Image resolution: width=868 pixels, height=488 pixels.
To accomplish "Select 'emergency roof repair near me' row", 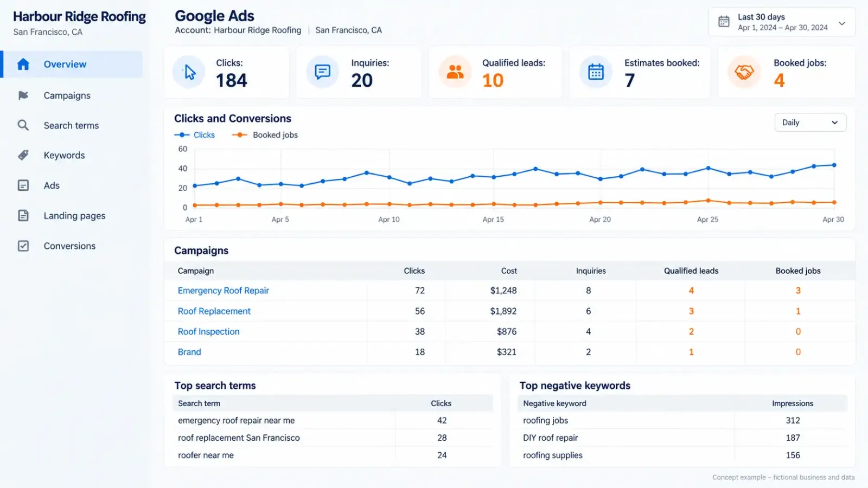I will click(333, 420).
